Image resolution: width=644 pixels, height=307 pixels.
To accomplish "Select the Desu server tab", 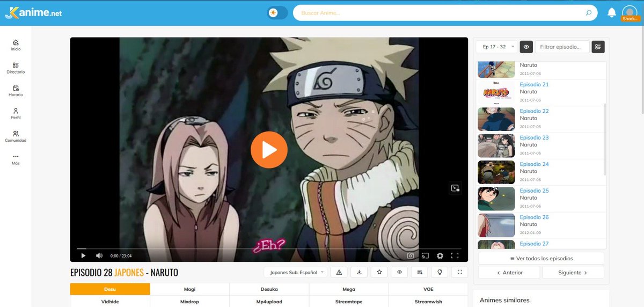I will pos(110,289).
